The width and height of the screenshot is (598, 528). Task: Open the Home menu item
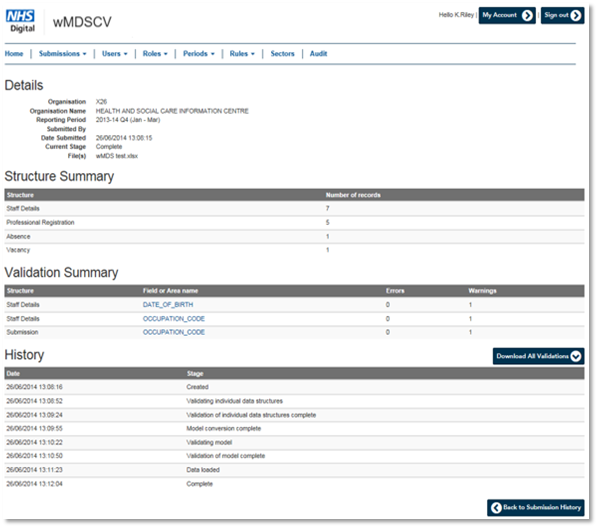click(x=14, y=54)
